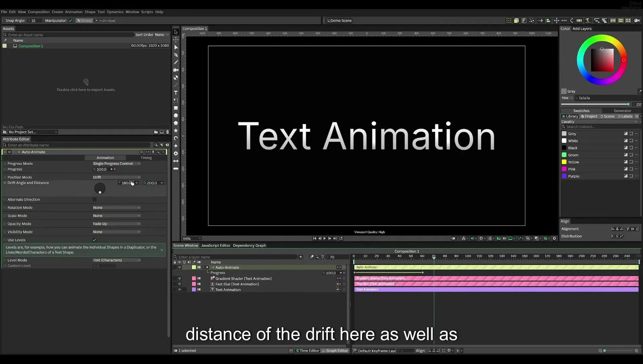Select the Ellipse shape tool
Viewport: 643px width, 364px height.
176,115
